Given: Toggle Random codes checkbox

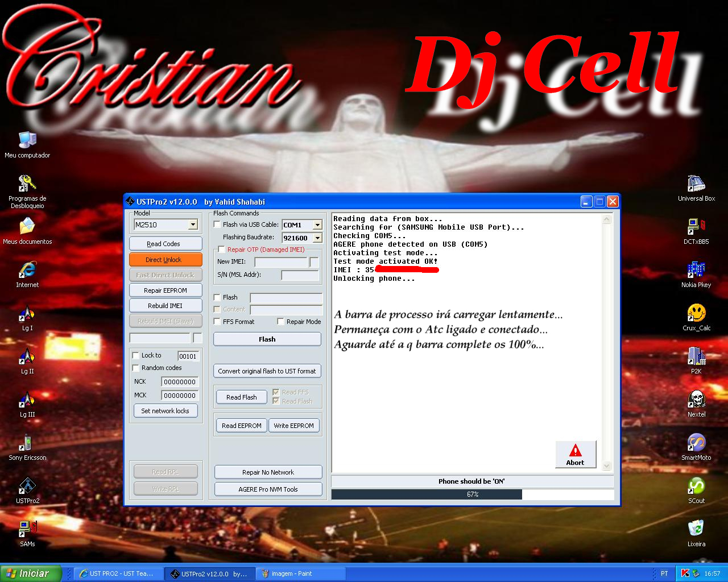Looking at the screenshot, I should tap(136, 368).
